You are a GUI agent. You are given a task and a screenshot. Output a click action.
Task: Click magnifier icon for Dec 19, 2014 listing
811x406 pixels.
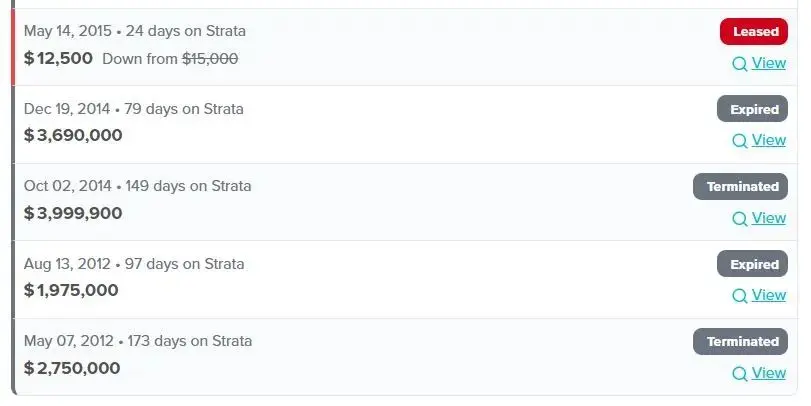point(740,141)
